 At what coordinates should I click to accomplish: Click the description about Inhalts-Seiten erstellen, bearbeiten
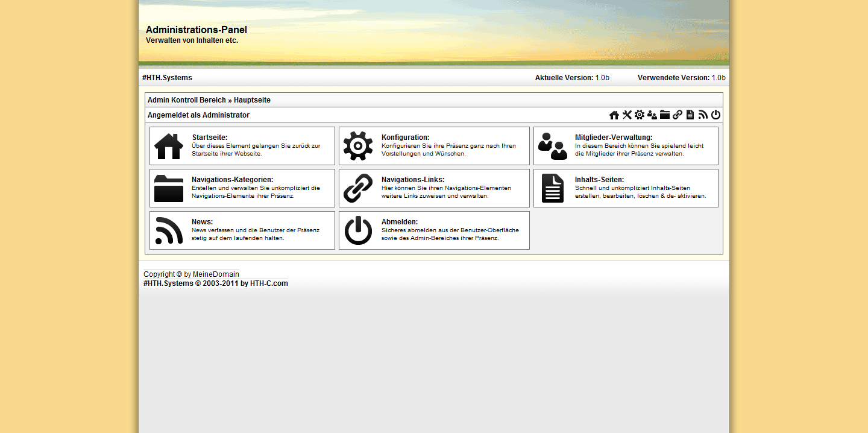pyautogui.click(x=640, y=192)
